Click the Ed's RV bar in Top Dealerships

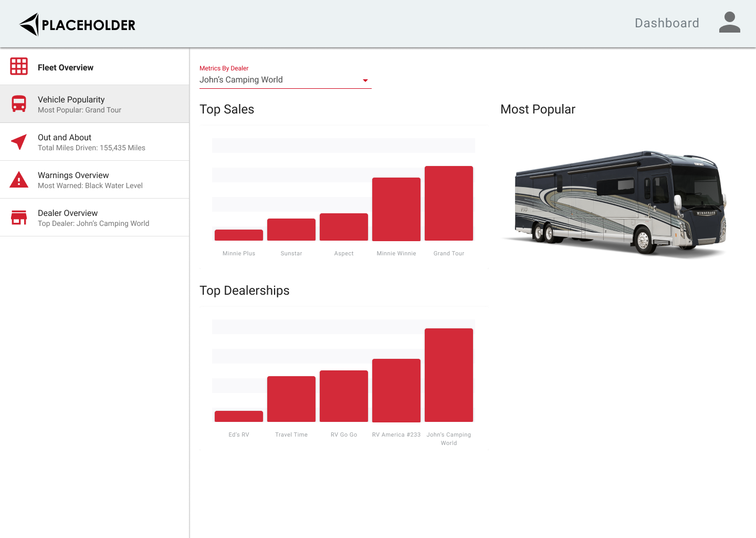(x=239, y=416)
